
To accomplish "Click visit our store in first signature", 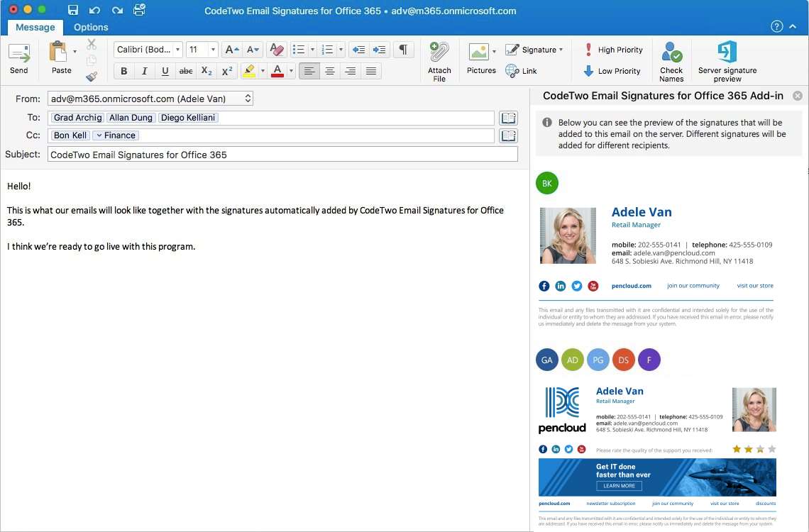I will [x=755, y=286].
